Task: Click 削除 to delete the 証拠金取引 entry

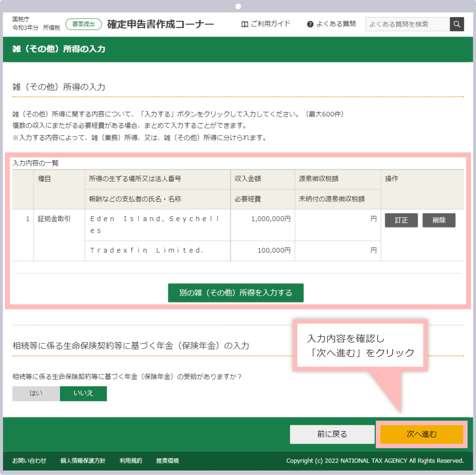Action: [439, 220]
